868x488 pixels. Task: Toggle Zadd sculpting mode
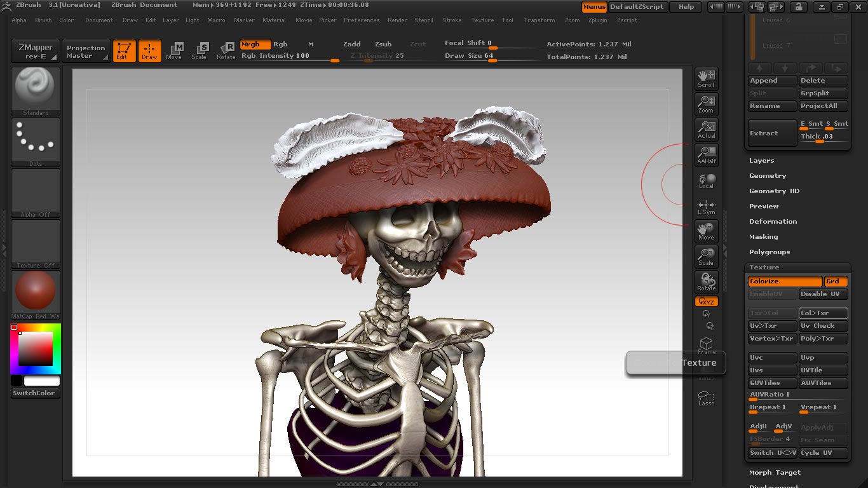tap(352, 44)
